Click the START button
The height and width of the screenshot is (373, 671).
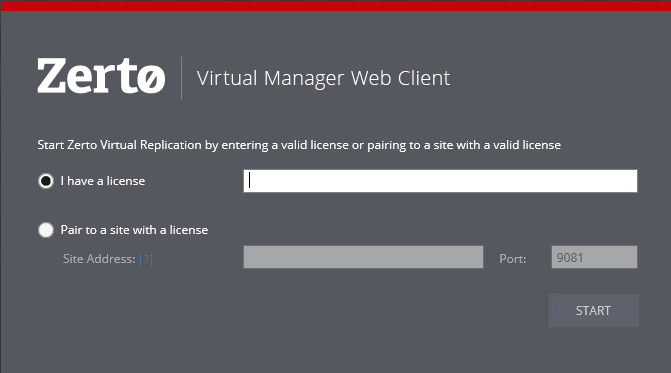(594, 311)
